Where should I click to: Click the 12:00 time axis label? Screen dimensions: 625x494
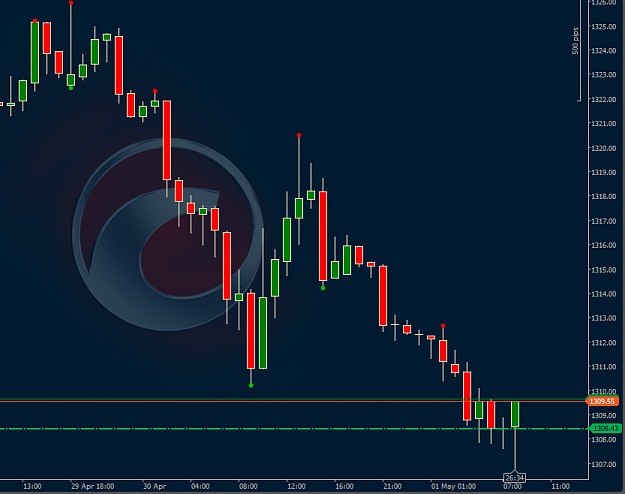[296, 486]
